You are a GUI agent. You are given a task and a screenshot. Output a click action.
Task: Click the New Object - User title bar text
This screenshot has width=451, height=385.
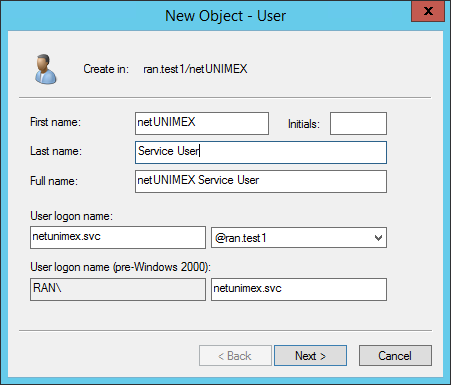click(x=225, y=16)
